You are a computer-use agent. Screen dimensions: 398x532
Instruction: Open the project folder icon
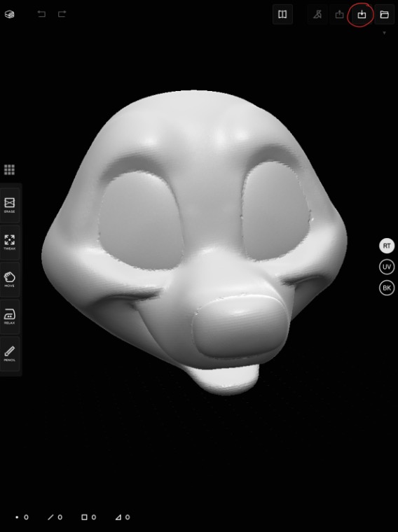pos(384,14)
